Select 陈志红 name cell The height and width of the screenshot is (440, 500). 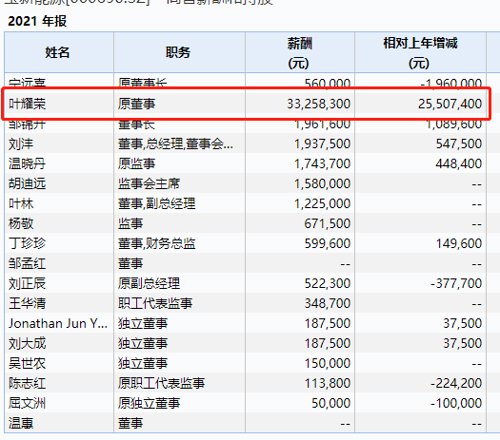point(27,383)
